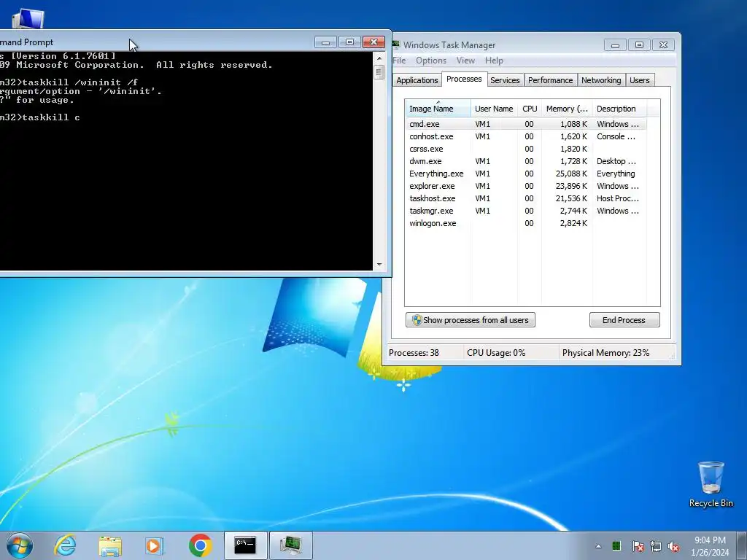This screenshot has height=560, width=747.
Task: Select the csrss.exe process row
Action: point(525,149)
